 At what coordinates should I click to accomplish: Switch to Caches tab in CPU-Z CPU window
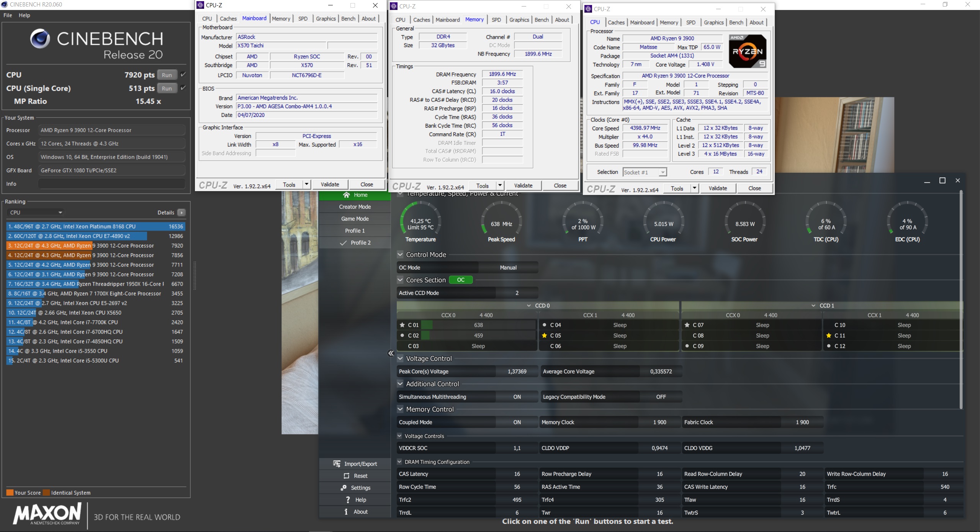point(616,23)
